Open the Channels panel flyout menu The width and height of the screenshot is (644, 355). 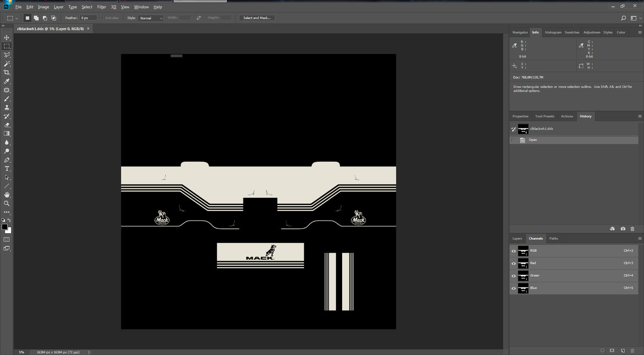(639, 238)
